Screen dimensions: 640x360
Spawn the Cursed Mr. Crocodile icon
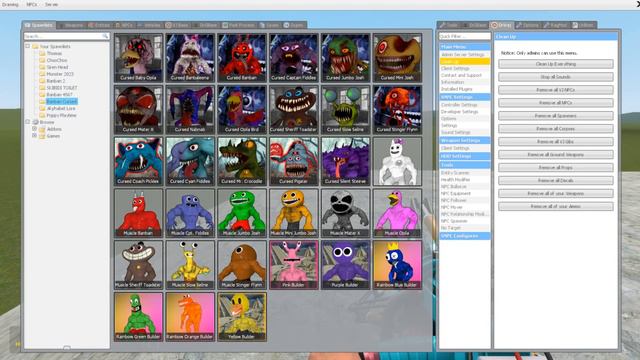point(242,161)
